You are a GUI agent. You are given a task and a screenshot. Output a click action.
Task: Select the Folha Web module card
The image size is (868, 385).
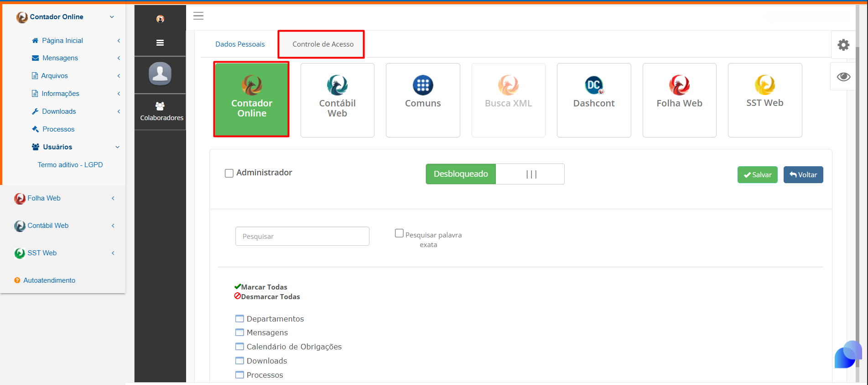pos(680,100)
